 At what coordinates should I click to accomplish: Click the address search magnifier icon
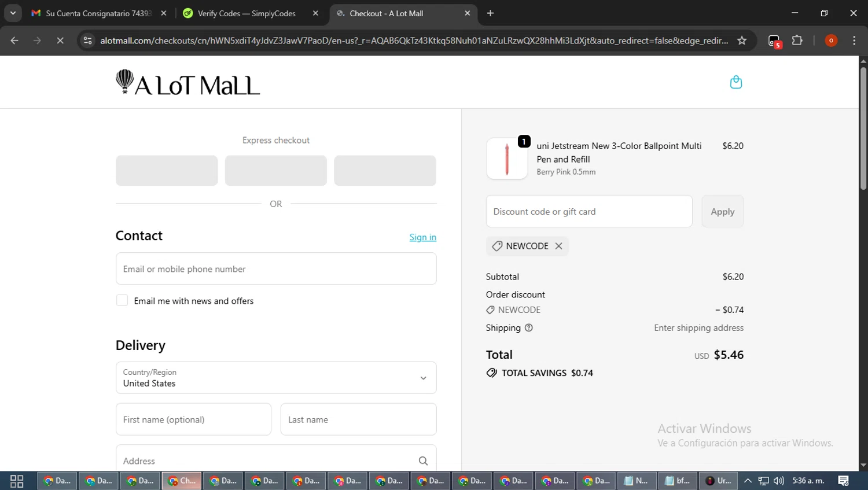click(x=423, y=461)
